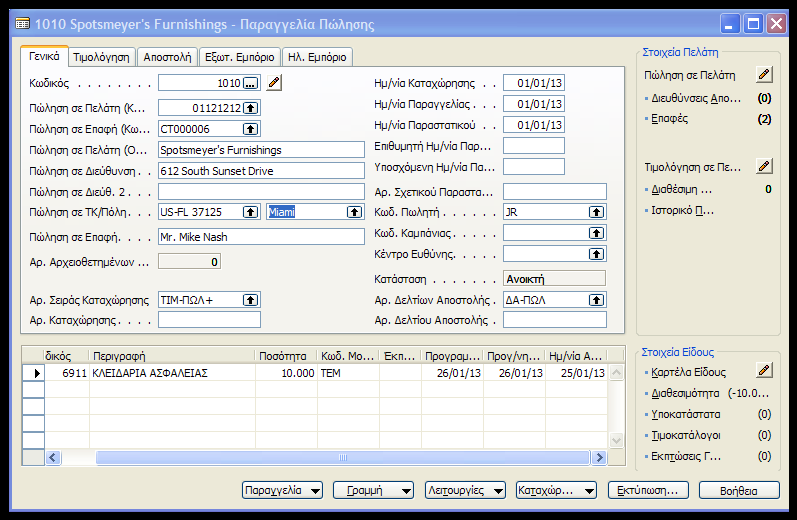797x520 pixels.
Task: Open lookup arrow for city Miami
Action: [354, 212]
